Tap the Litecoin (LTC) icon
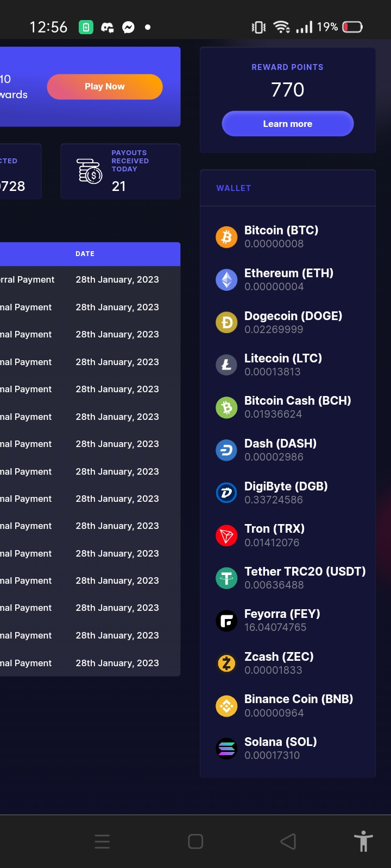 tap(226, 365)
